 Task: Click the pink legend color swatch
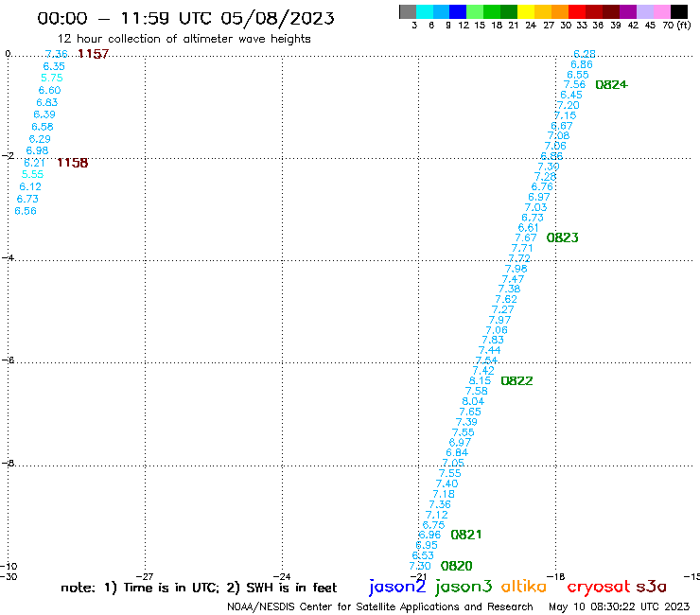[662, 11]
